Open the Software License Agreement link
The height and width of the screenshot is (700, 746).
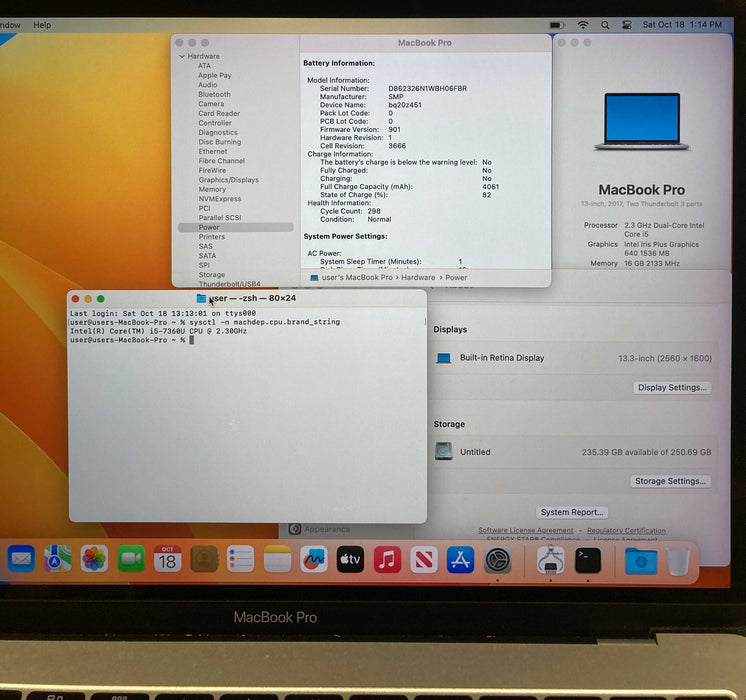pos(525,531)
